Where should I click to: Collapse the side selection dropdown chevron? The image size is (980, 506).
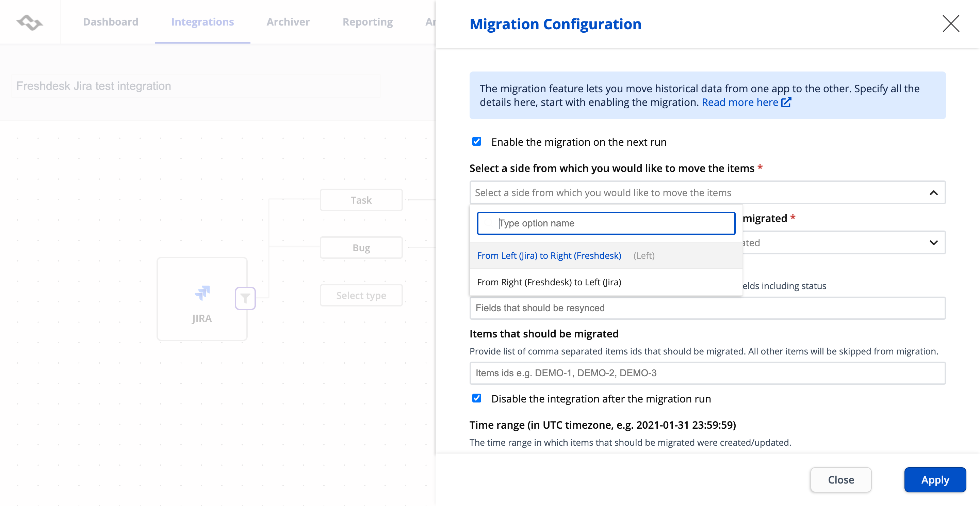tap(933, 193)
